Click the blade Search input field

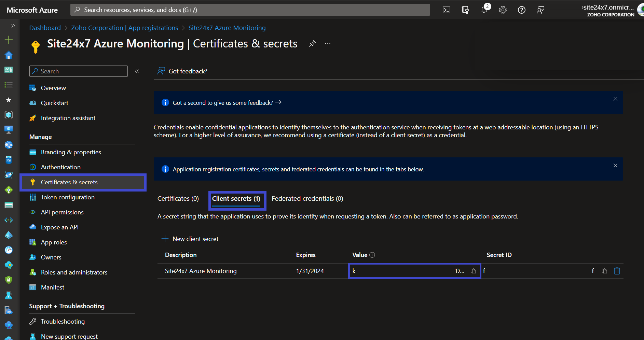pos(78,71)
